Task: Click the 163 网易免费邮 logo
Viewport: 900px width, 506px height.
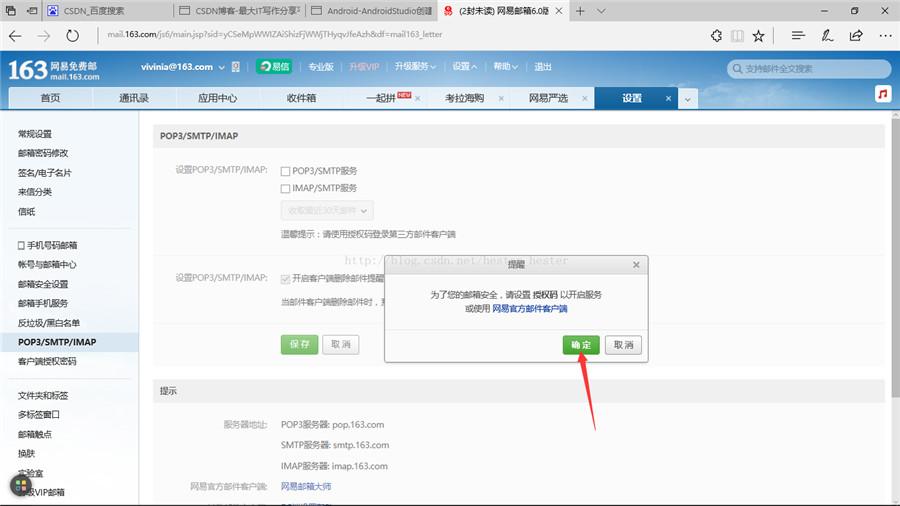Action: 53,70
